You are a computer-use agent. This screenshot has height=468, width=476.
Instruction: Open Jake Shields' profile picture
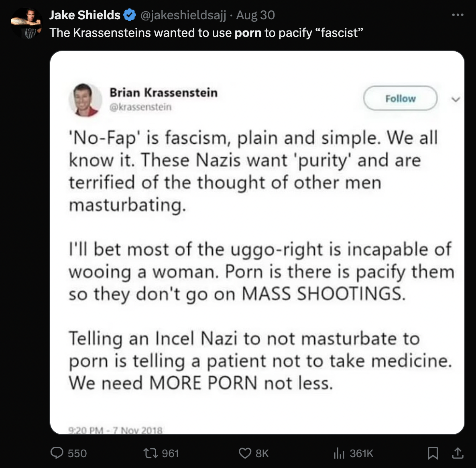point(26,24)
